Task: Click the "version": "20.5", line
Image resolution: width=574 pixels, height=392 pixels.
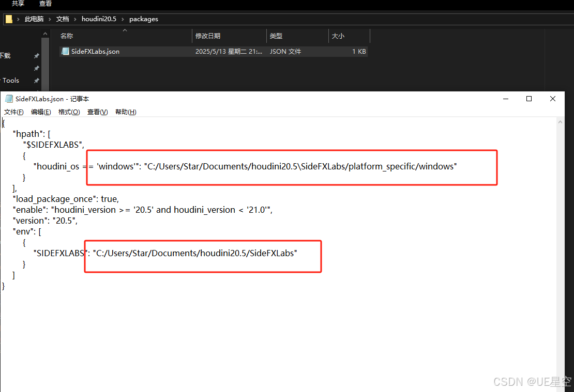Action: coord(45,221)
